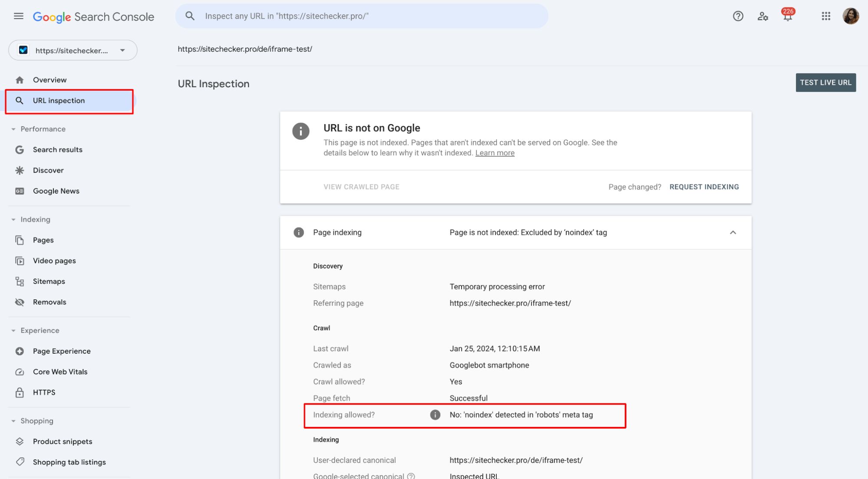The height and width of the screenshot is (479, 868).
Task: Click the Pages document icon
Action: click(x=20, y=240)
